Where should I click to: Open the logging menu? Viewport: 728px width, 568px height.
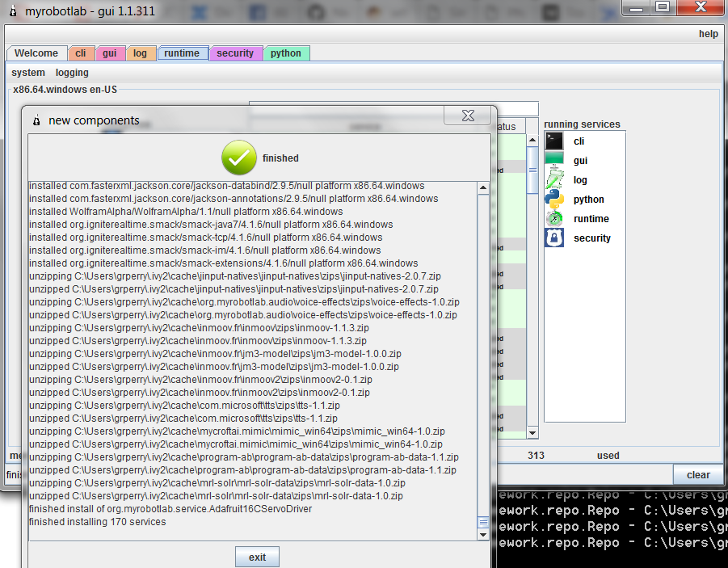(x=72, y=73)
